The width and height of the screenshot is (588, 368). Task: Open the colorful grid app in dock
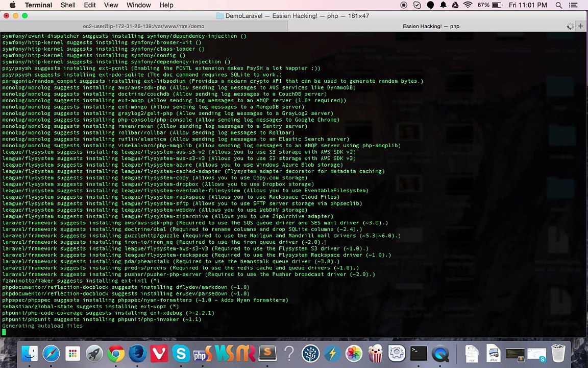73,353
